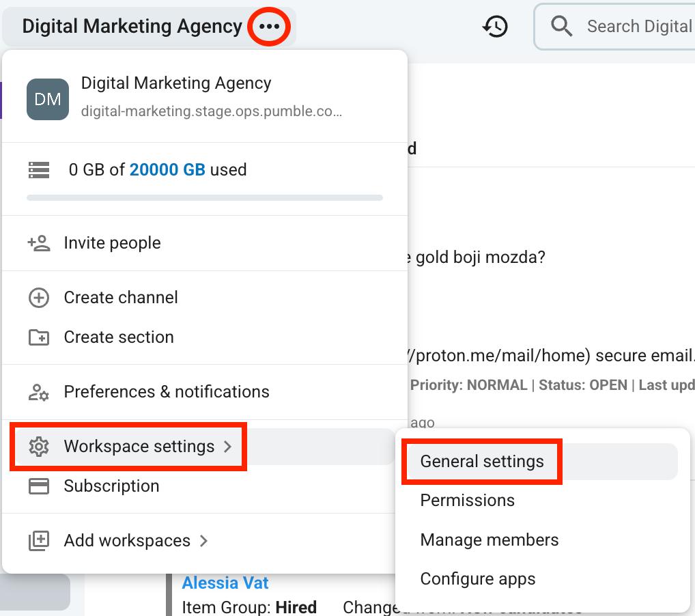Open the message history clock icon
This screenshot has height=616, width=695.
point(495,27)
